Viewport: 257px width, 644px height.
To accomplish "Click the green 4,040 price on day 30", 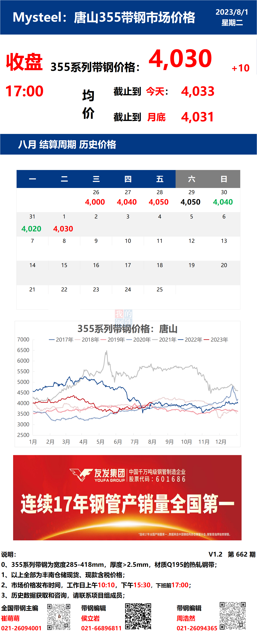I will [x=223, y=202].
